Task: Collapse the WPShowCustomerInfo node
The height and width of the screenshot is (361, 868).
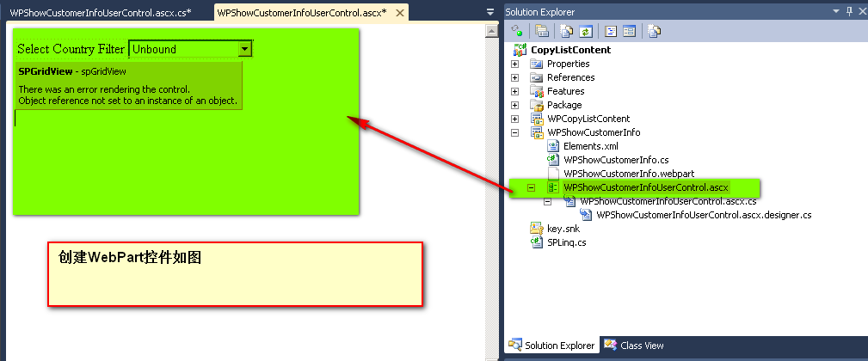Action: tap(514, 132)
